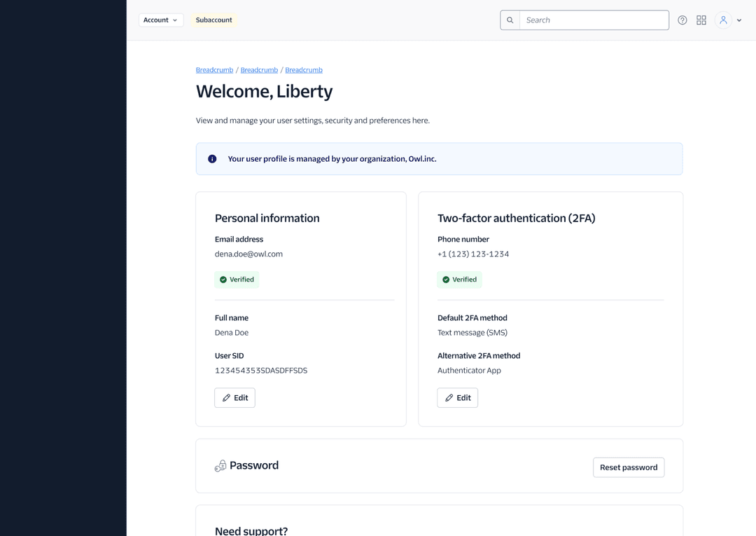Open the second Breadcrumb link
This screenshot has width=756, height=536.
pyautogui.click(x=259, y=70)
